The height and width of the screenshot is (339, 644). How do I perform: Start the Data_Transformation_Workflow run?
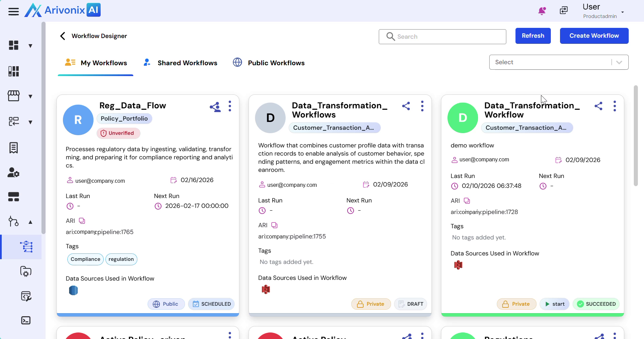(555, 304)
